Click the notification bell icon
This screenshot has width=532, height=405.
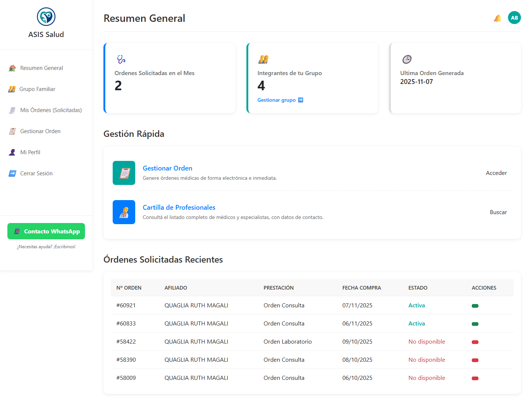click(x=497, y=18)
